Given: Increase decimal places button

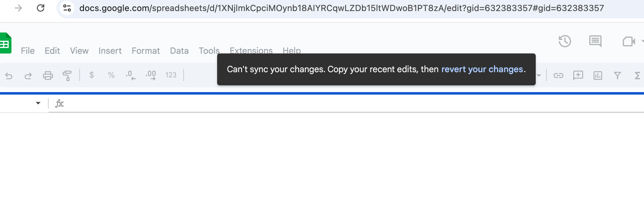Looking at the screenshot, I should tap(151, 75).
